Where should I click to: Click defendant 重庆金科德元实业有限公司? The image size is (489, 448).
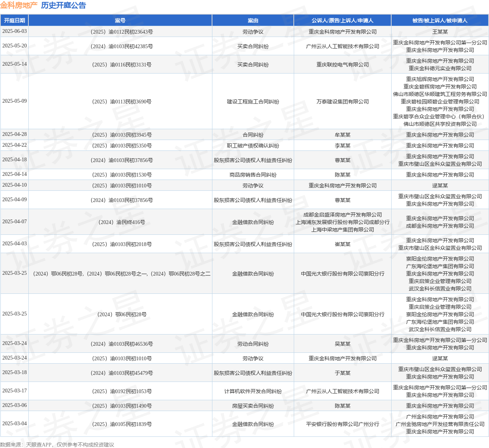[440, 68]
